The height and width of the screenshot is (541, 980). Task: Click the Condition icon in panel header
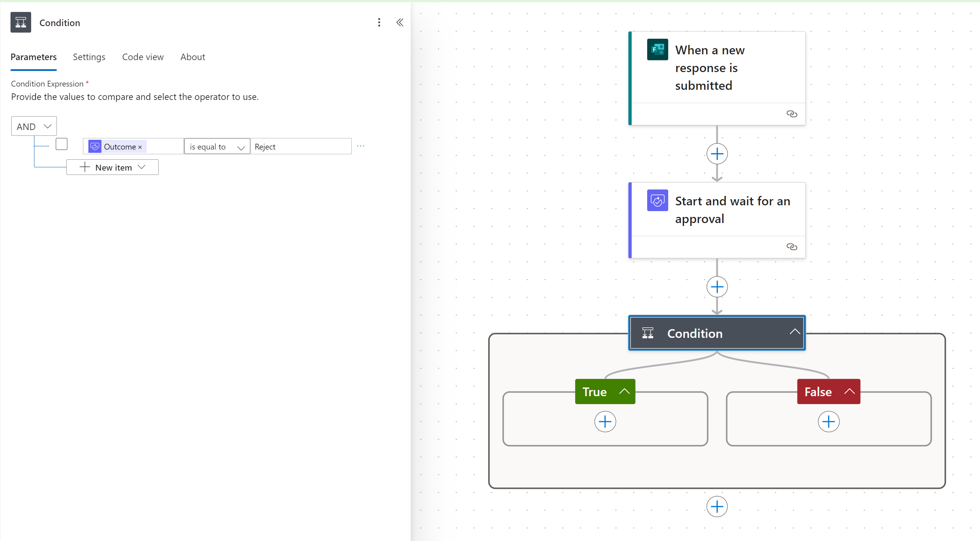21,22
